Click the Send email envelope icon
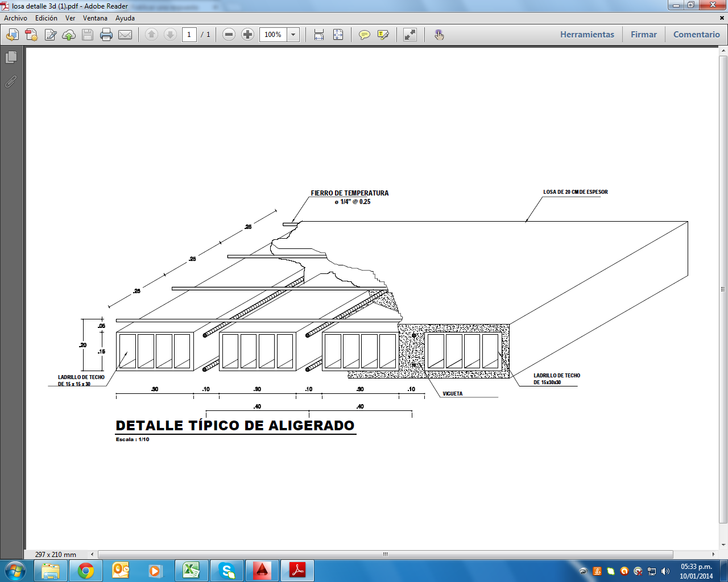 coord(125,35)
